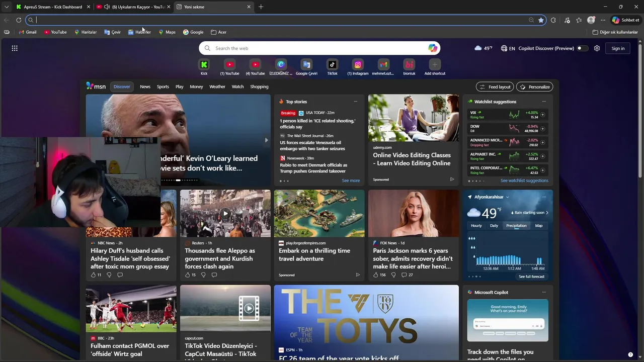Screen dimensions: 644x362
Task: Open the 49°F weather indicator at top
Action: (x=483, y=48)
